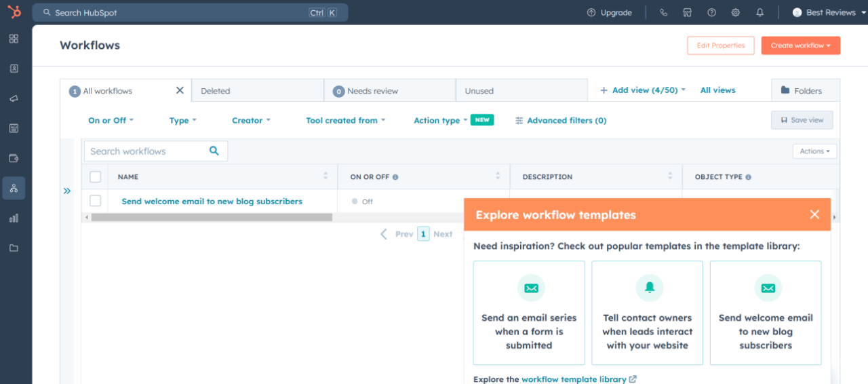Choose Tell contact owners template card
Viewport: 868px width, 384px height.
(648, 313)
